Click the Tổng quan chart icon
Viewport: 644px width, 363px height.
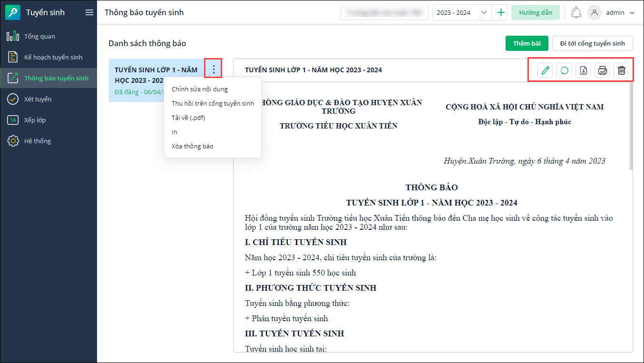click(13, 36)
